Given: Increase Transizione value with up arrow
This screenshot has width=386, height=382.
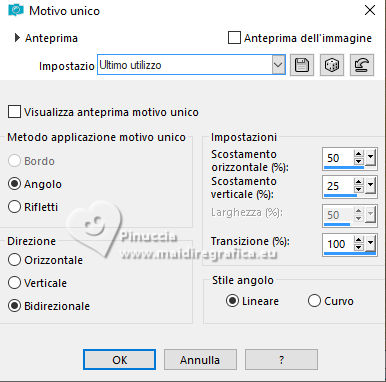Looking at the screenshot, I should coord(358,240).
